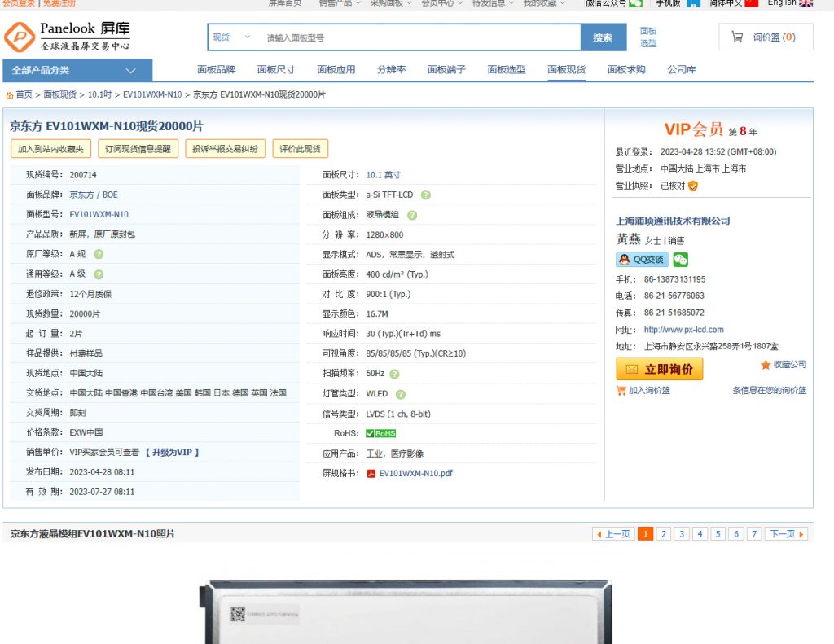Click 收藏公司 link
Image resolution: width=834 pixels, height=644 pixels.
[x=790, y=364]
